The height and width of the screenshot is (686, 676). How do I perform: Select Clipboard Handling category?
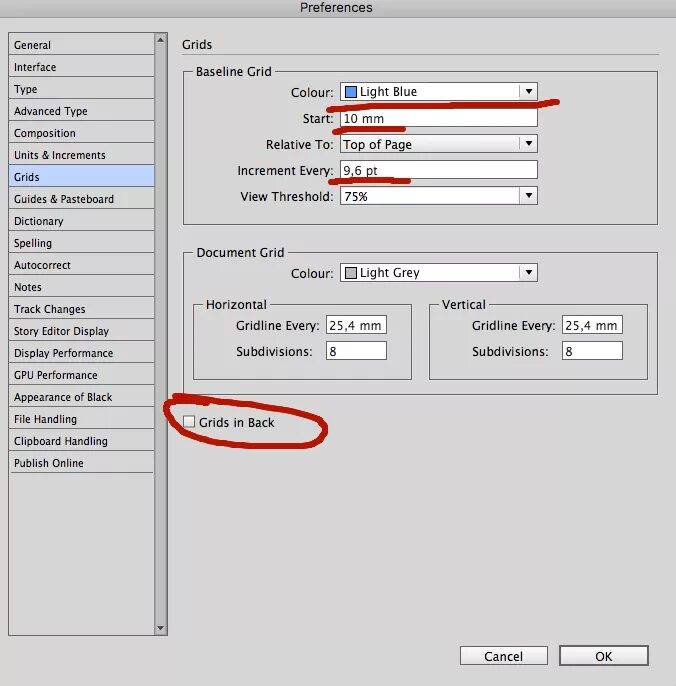[81, 441]
